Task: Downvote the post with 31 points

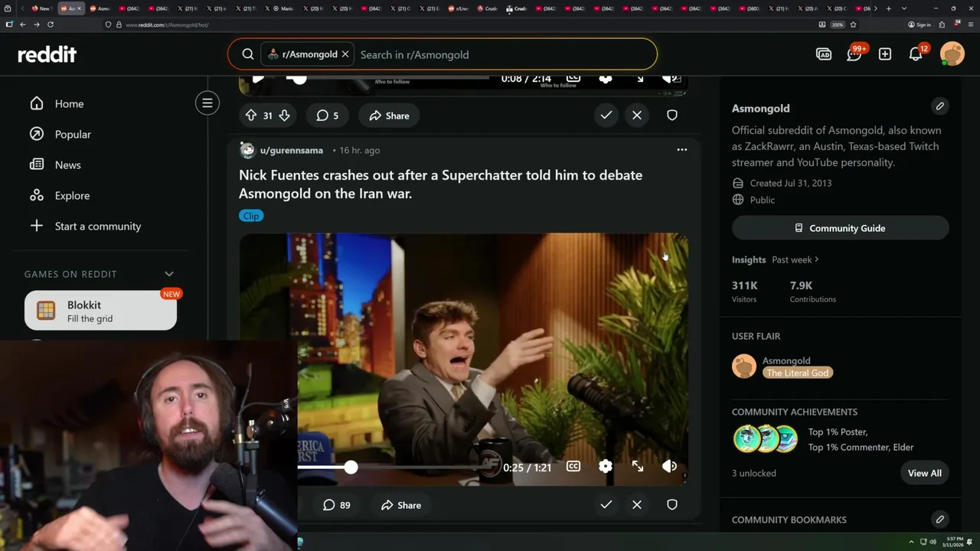Action: [285, 116]
